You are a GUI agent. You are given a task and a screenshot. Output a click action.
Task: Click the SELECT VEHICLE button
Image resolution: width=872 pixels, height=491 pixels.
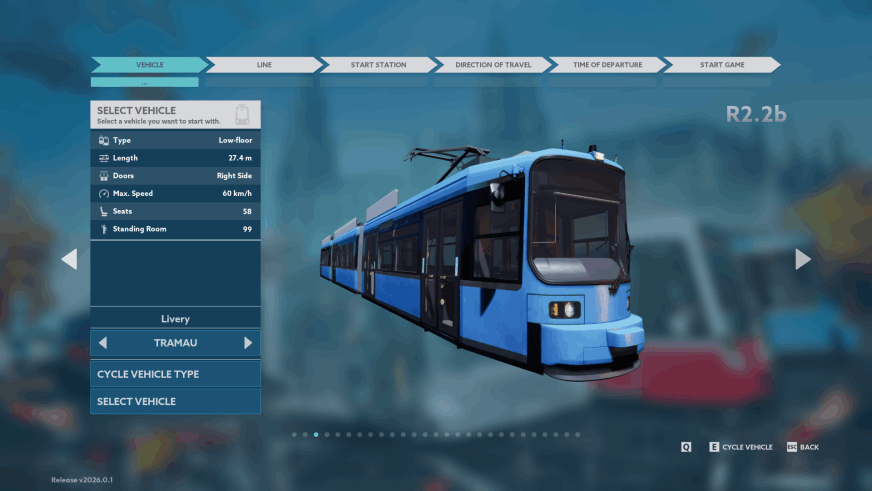click(x=175, y=401)
